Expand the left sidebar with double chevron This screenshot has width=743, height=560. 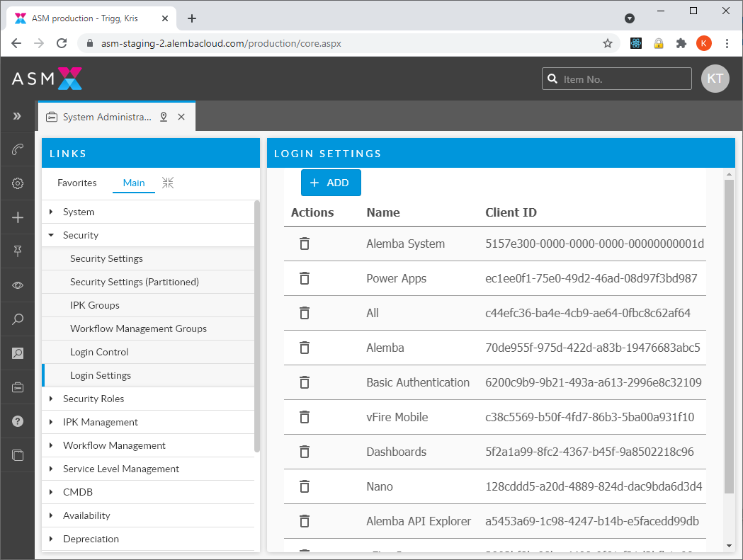(x=18, y=115)
